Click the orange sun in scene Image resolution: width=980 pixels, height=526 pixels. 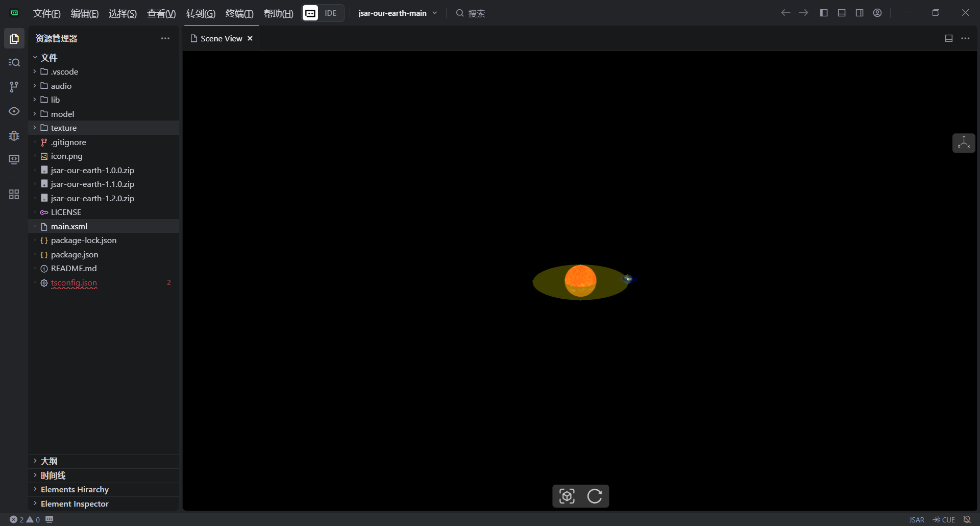coord(580,280)
